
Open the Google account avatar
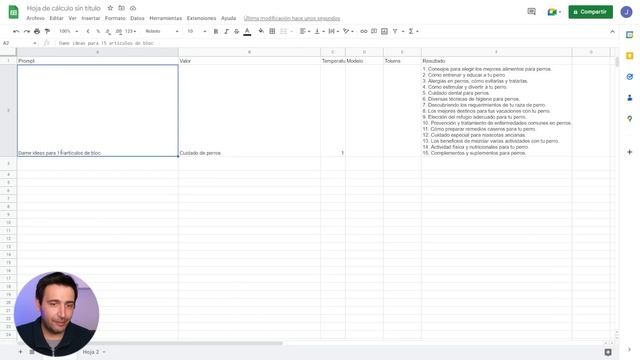[626, 12]
